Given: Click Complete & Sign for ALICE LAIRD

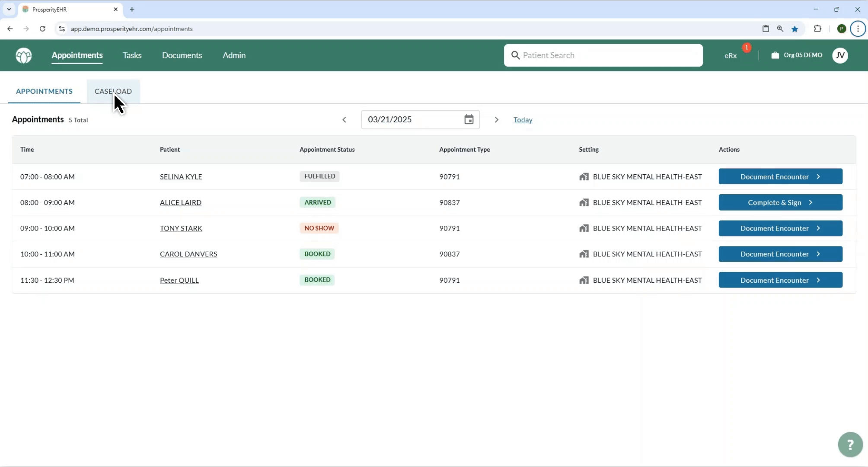Looking at the screenshot, I should coord(780,202).
